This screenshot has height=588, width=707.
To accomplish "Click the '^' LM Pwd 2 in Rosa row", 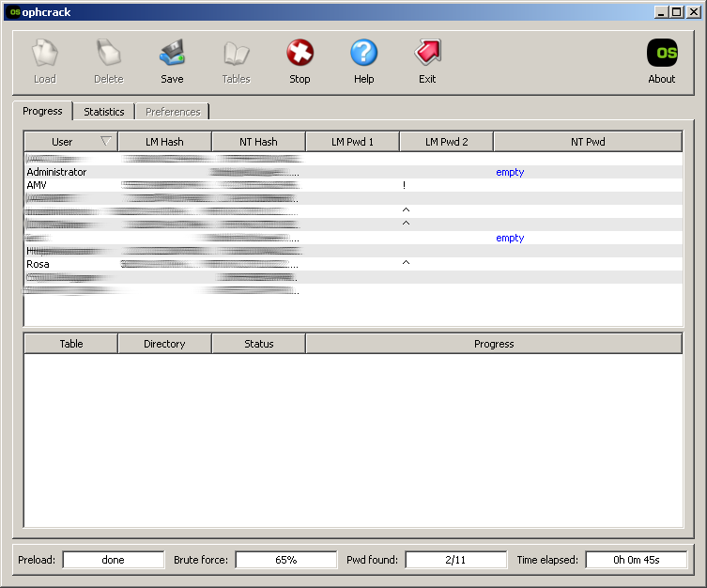I will [406, 262].
